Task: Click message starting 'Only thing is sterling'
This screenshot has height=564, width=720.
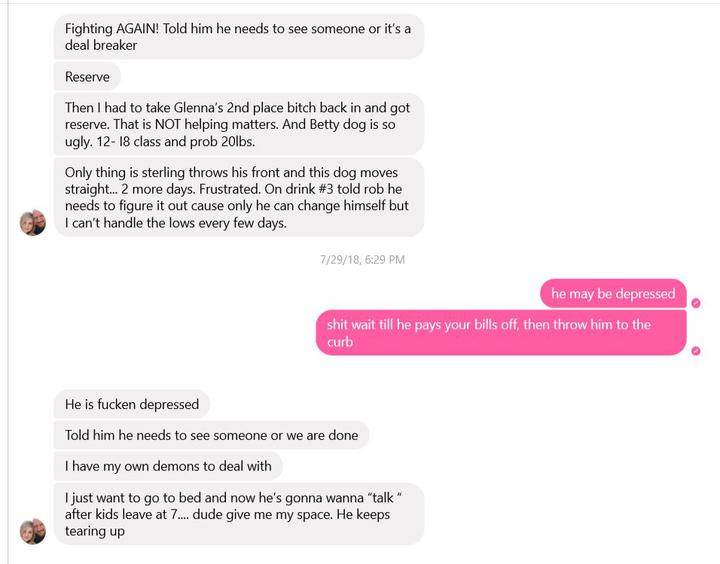Action: (239, 197)
